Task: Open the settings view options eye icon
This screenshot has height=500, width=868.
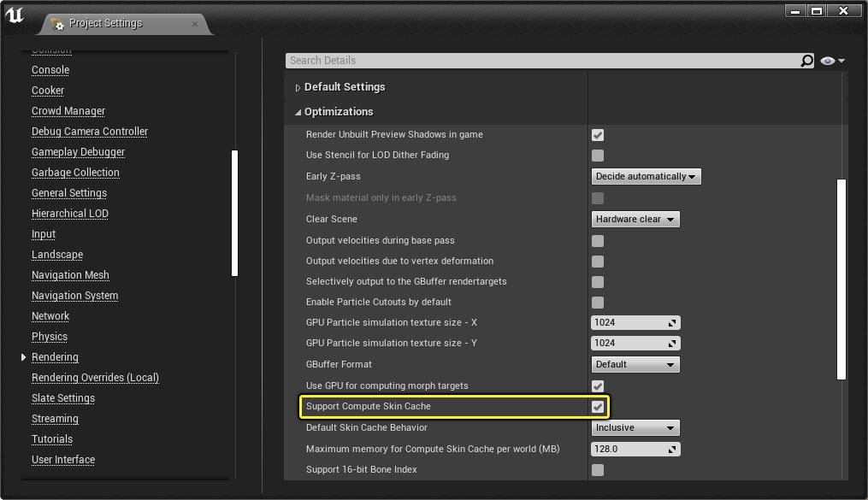Action: tap(826, 61)
